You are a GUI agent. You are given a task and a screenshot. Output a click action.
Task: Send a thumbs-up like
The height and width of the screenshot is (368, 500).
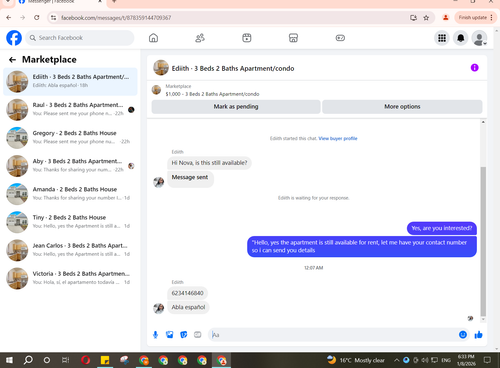tap(478, 335)
